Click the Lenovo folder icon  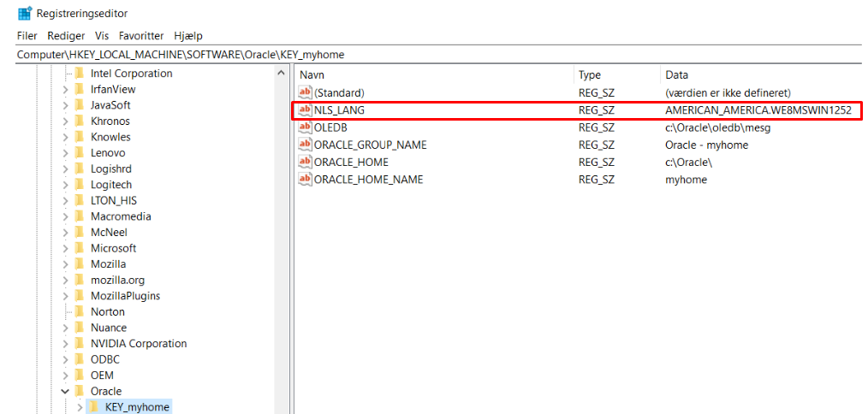click(79, 153)
